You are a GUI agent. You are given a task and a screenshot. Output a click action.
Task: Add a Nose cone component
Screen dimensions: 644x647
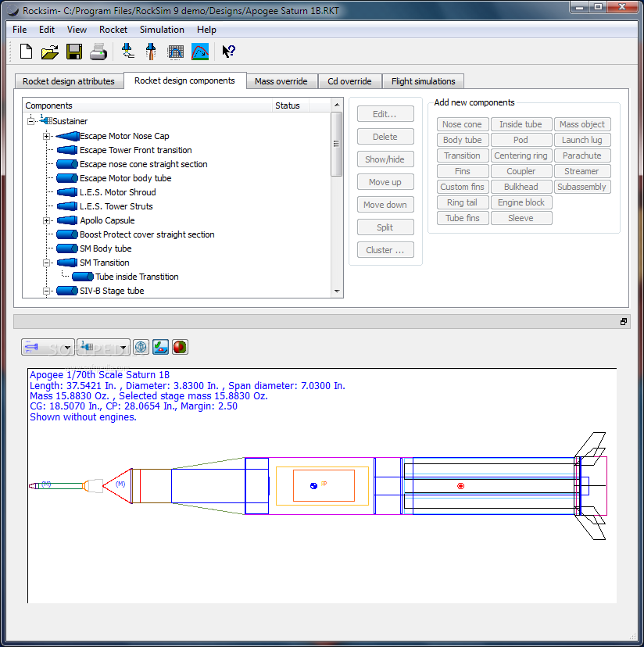point(463,124)
